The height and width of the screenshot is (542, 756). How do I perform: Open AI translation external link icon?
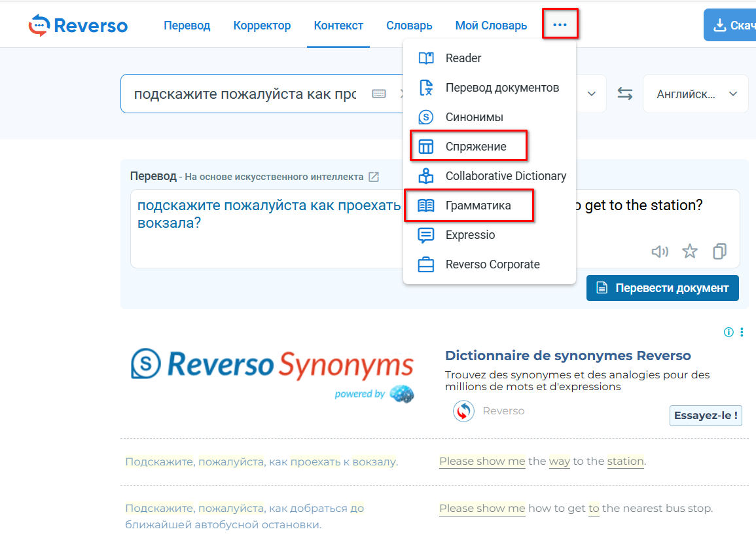(x=374, y=177)
